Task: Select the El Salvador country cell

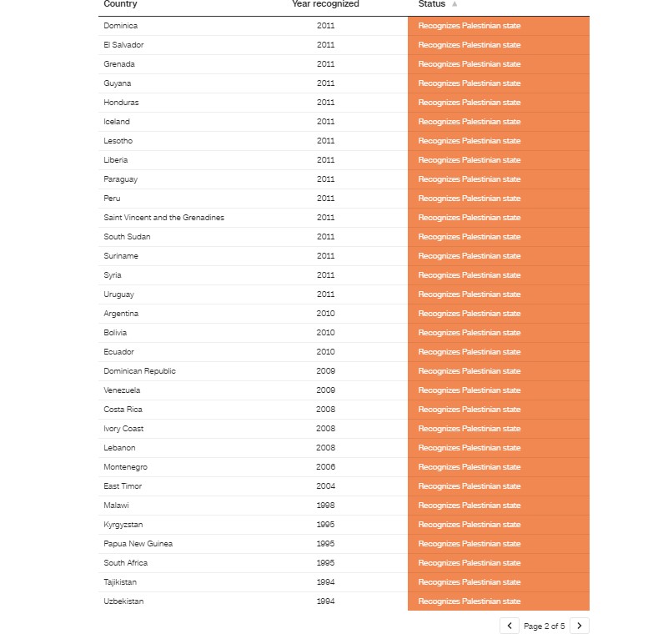Action: pos(123,45)
